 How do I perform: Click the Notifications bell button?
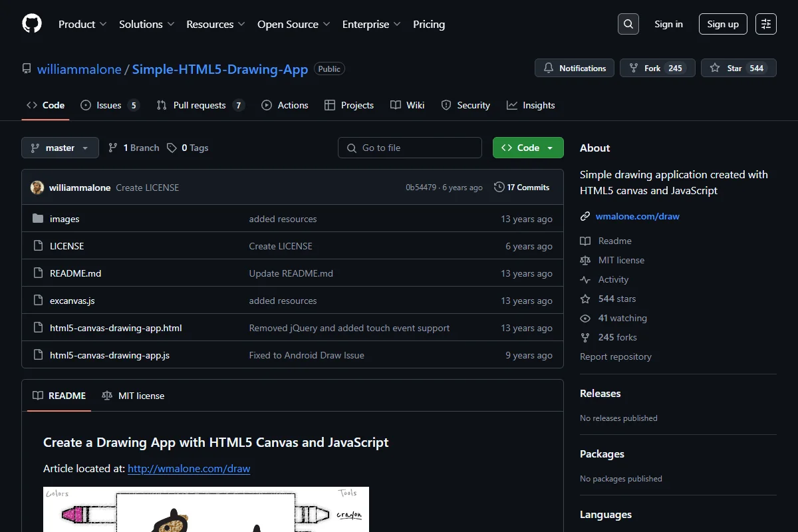point(575,68)
